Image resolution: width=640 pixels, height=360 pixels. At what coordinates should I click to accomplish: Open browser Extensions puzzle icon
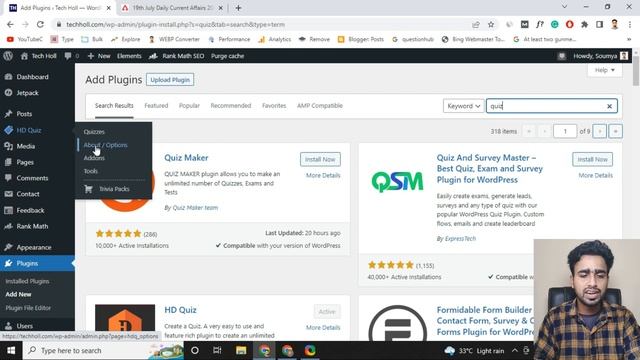584,24
